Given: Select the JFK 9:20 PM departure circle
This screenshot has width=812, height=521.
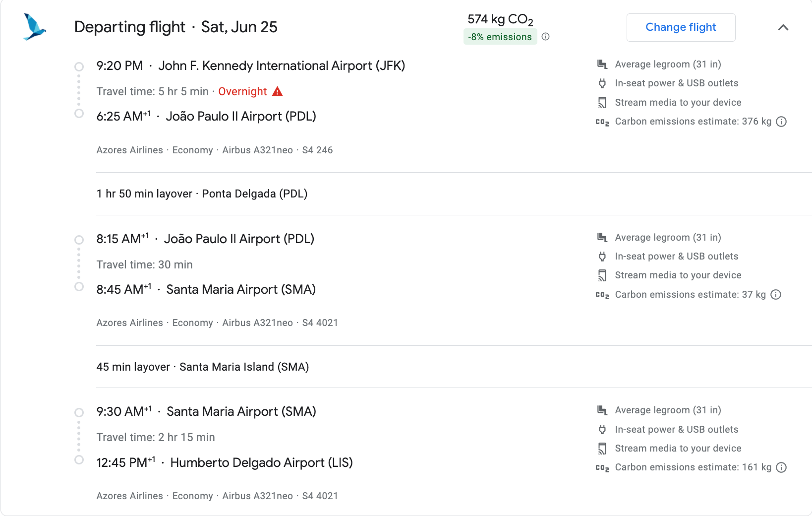Looking at the screenshot, I should 79,66.
